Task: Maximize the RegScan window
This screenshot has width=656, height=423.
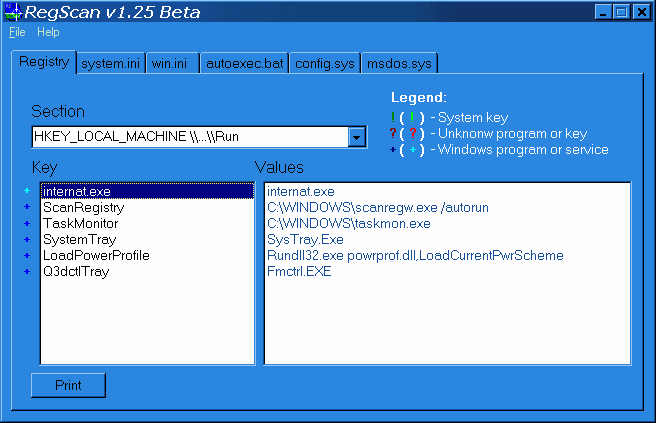Action: click(621, 12)
